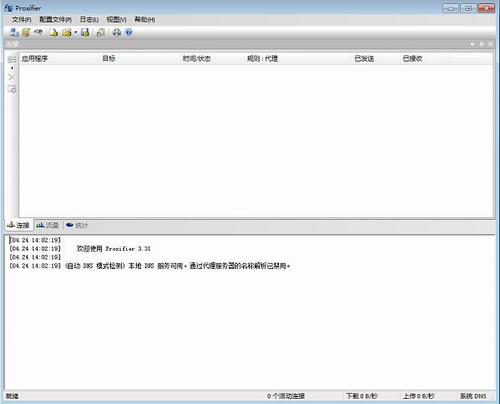Click the printer icon in toolbar
500x404 pixels.
coord(116,32)
